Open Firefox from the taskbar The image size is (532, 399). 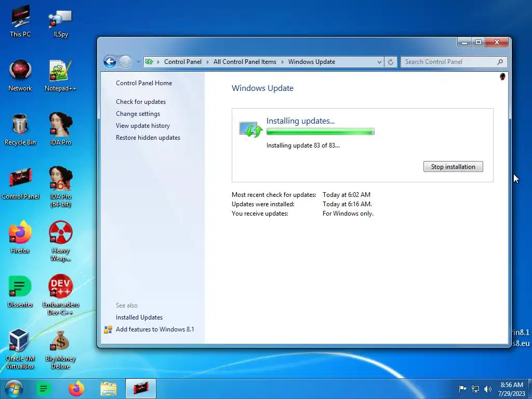76,389
